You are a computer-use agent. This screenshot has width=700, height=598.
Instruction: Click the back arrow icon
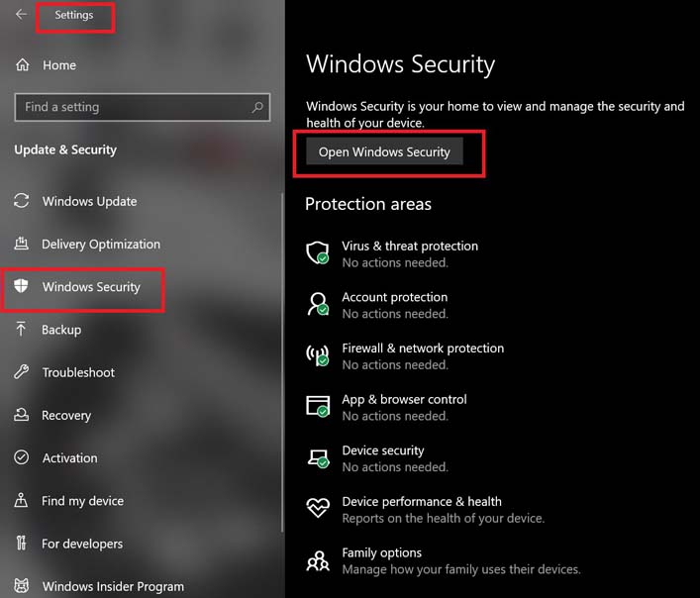point(22,15)
